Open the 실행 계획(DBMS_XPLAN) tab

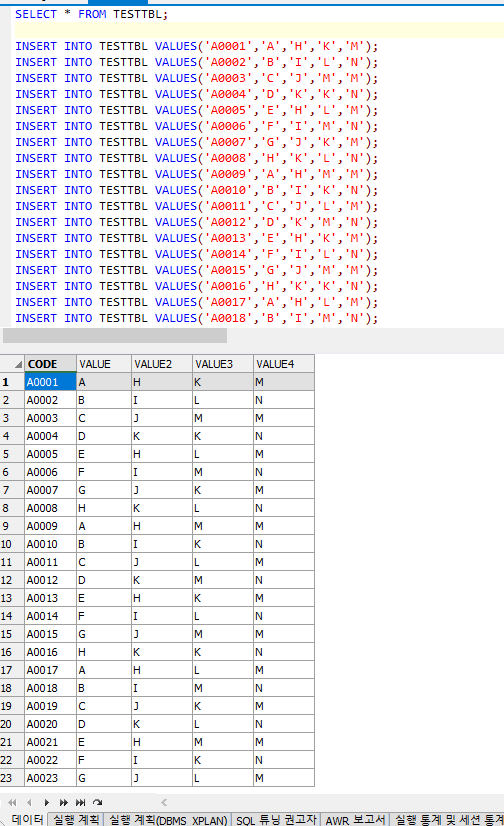(x=167, y=819)
